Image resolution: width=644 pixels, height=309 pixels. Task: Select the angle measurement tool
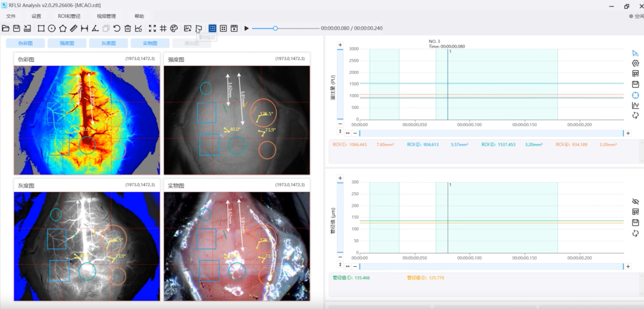(95, 28)
